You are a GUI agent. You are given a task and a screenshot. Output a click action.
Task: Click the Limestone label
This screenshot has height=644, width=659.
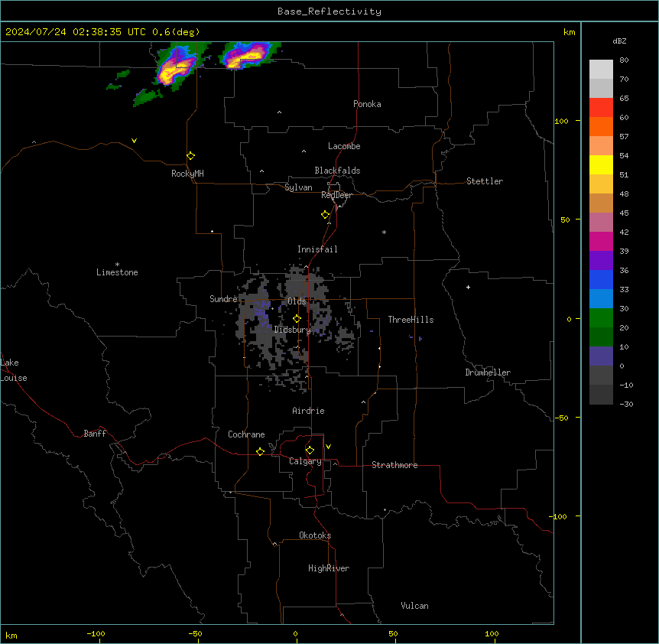[117, 272]
